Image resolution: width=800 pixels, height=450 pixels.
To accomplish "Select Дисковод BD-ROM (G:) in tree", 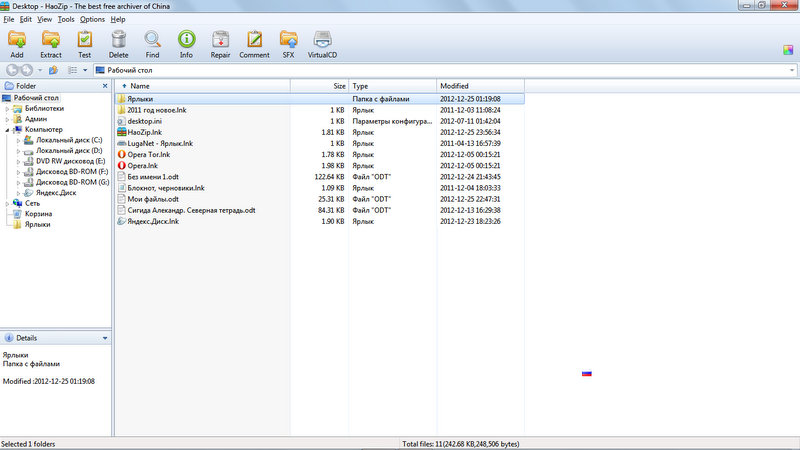I will [x=72, y=182].
